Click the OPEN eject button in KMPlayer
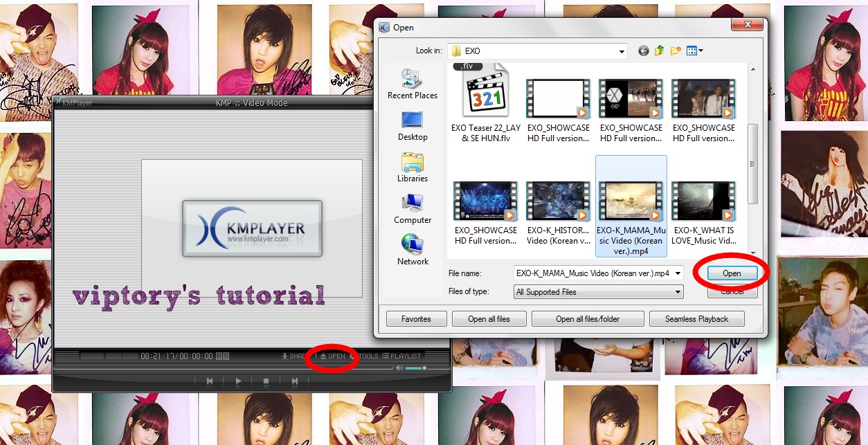This screenshot has width=868, height=445. 332,356
